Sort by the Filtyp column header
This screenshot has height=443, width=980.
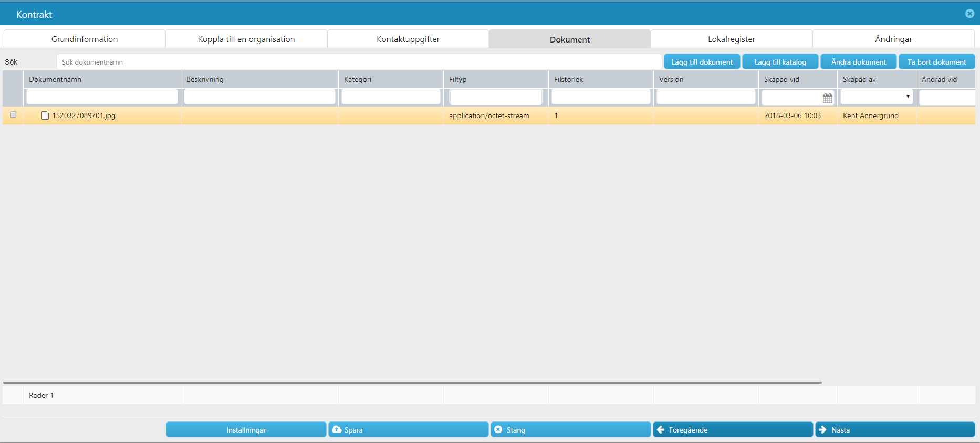click(x=496, y=79)
